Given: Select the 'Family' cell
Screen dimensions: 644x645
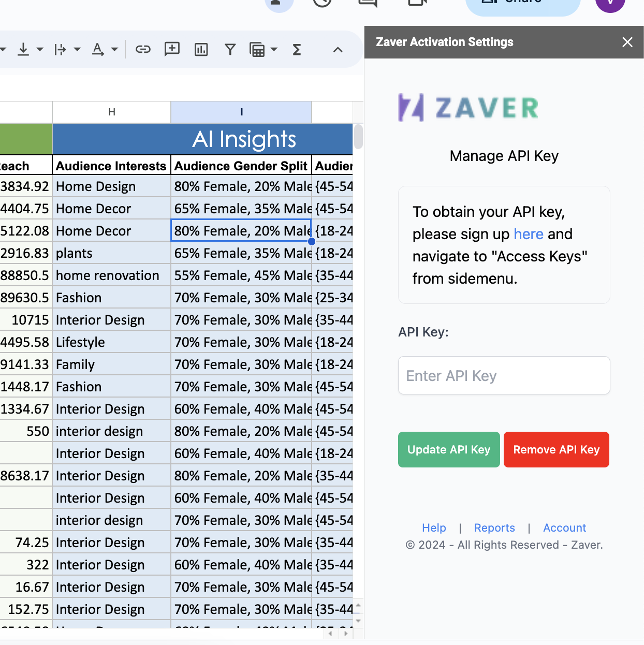Looking at the screenshot, I should pos(111,364).
